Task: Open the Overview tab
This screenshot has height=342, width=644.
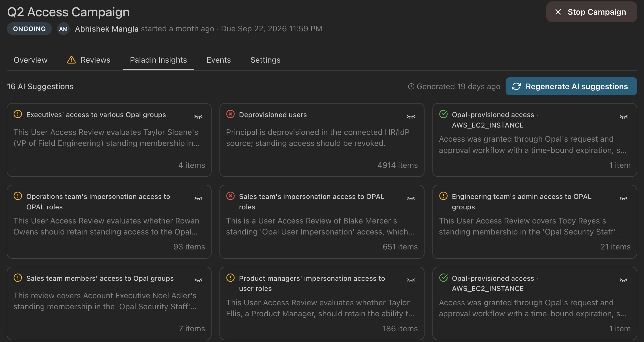Action: [x=31, y=60]
